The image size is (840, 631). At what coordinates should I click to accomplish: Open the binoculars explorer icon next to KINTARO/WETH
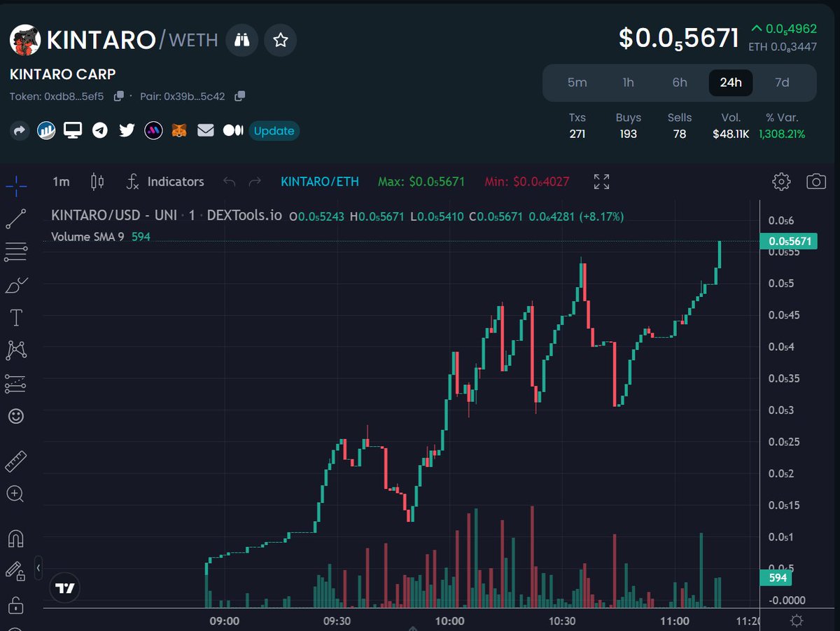[241, 40]
